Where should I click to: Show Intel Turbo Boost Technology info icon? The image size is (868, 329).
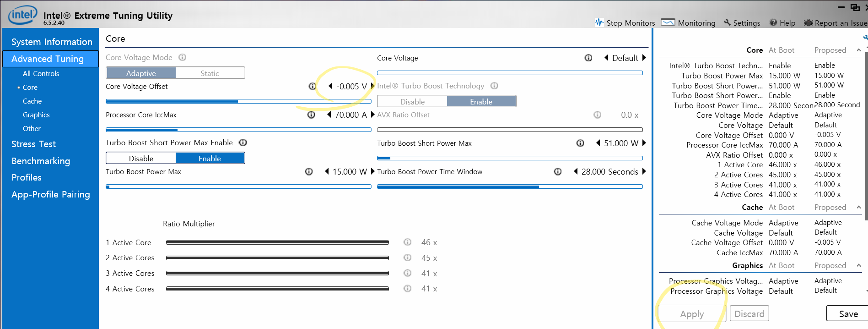[x=494, y=86]
